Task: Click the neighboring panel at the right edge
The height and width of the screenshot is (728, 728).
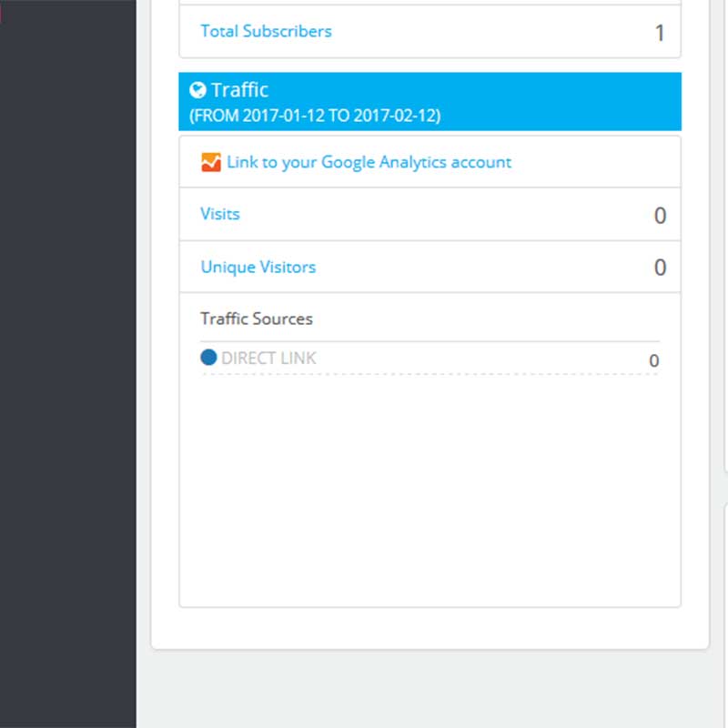Action: coord(725,273)
